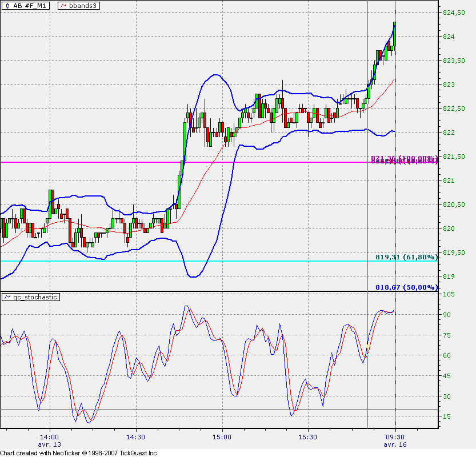Expand the bbands3 legend for indicator settings
Screen dimensions: 476x457
click(79, 5)
